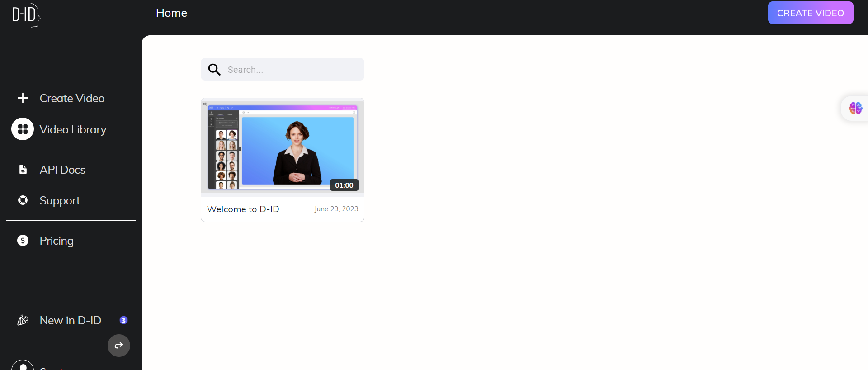Open the Support link in sidebar
Image resolution: width=868 pixels, height=370 pixels.
[60, 200]
